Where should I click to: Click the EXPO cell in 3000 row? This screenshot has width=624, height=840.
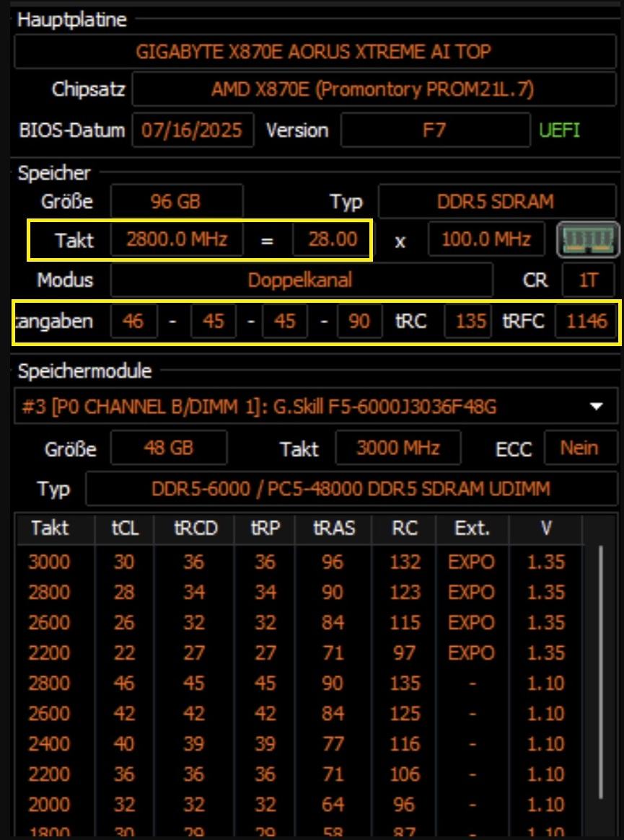pyautogui.click(x=471, y=562)
